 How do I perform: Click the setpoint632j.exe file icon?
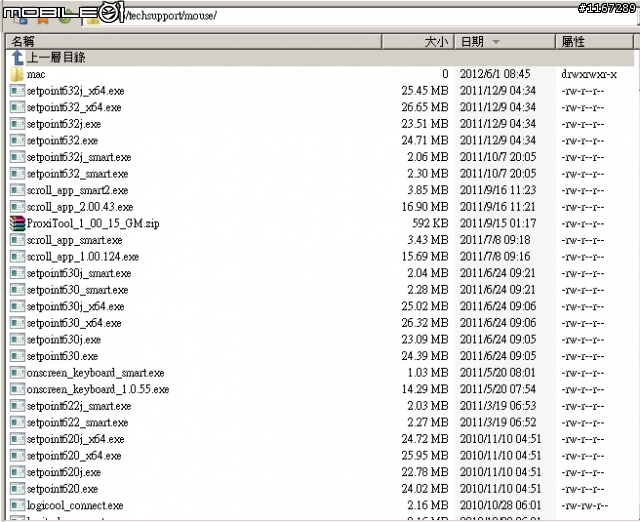17,124
